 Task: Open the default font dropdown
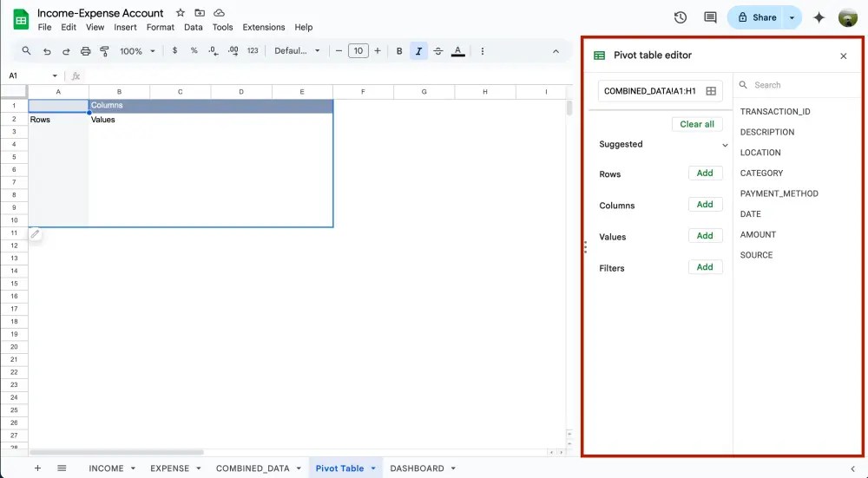(x=297, y=51)
